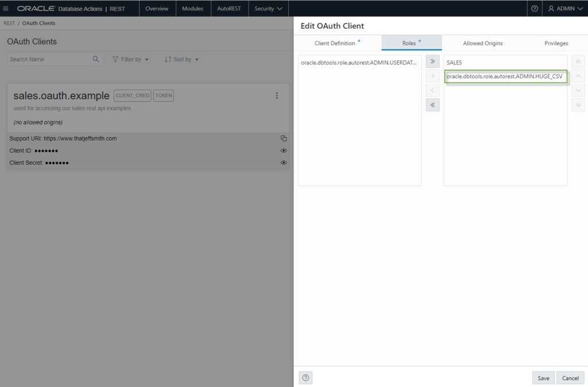Click the CLIENT_CRED badge
Image resolution: width=588 pixels, height=387 pixels.
click(x=133, y=96)
